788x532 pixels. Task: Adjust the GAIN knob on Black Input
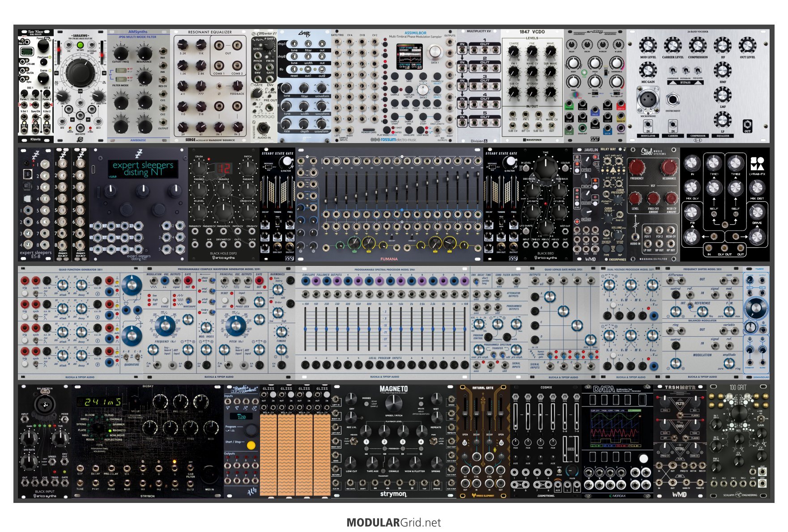[30, 438]
